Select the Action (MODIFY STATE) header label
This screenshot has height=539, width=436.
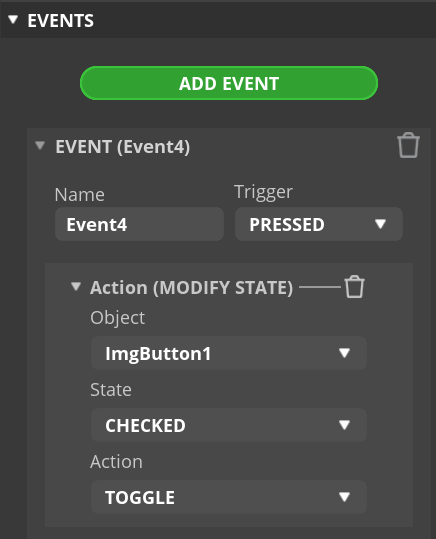[191, 288]
